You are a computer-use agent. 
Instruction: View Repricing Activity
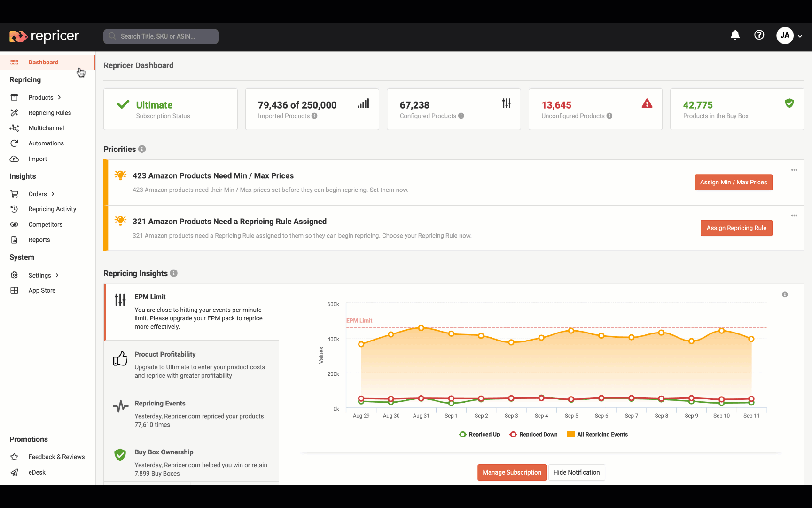click(x=52, y=209)
